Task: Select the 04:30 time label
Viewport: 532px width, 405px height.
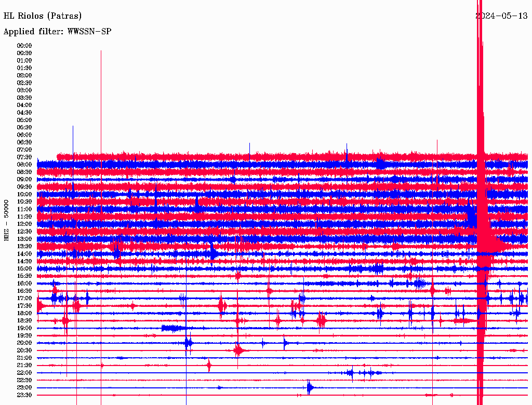Action: pyautogui.click(x=24, y=113)
